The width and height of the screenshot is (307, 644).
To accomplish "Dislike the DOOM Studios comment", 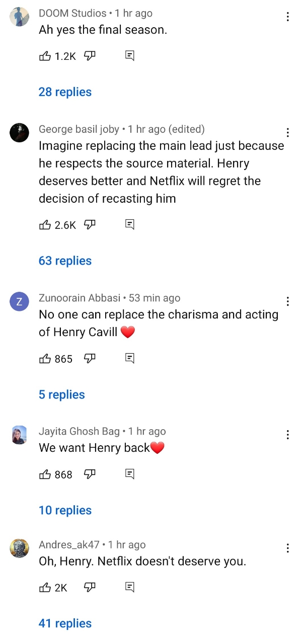I will point(90,56).
